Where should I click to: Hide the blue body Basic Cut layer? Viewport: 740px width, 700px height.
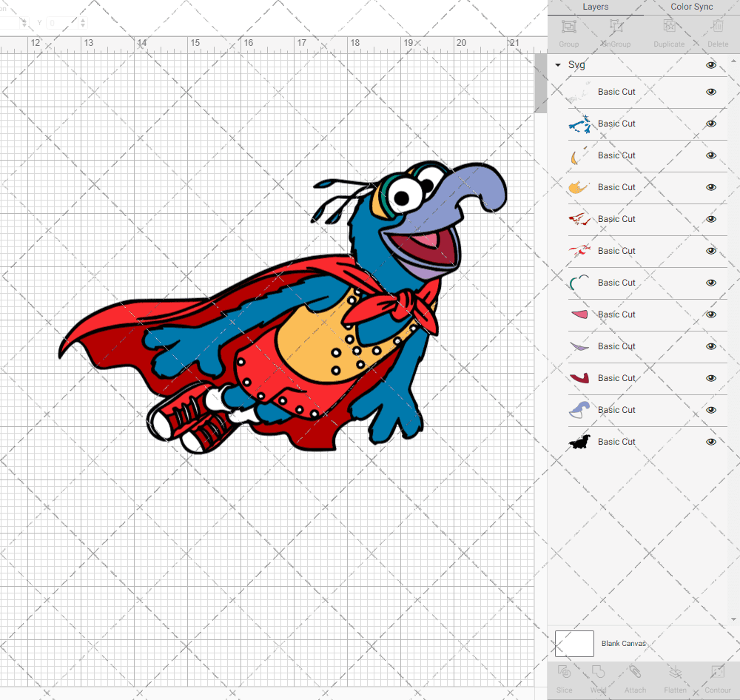click(710, 124)
